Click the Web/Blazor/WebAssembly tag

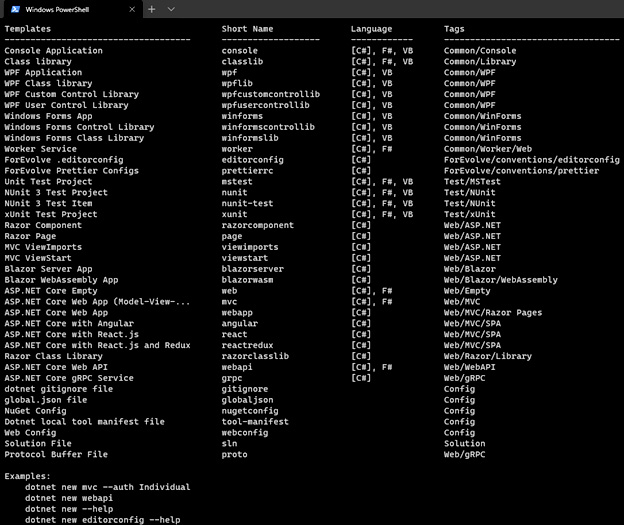click(x=501, y=280)
